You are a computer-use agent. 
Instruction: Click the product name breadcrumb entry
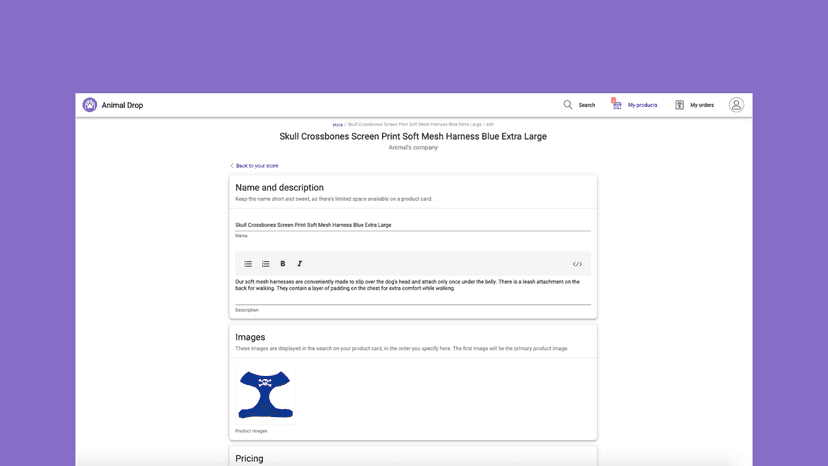tap(415, 125)
